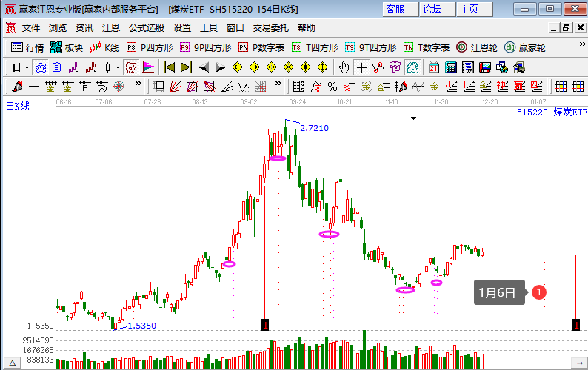The image size is (588, 370).
Task: Click the percent sign % tool
Action: pos(333,87)
